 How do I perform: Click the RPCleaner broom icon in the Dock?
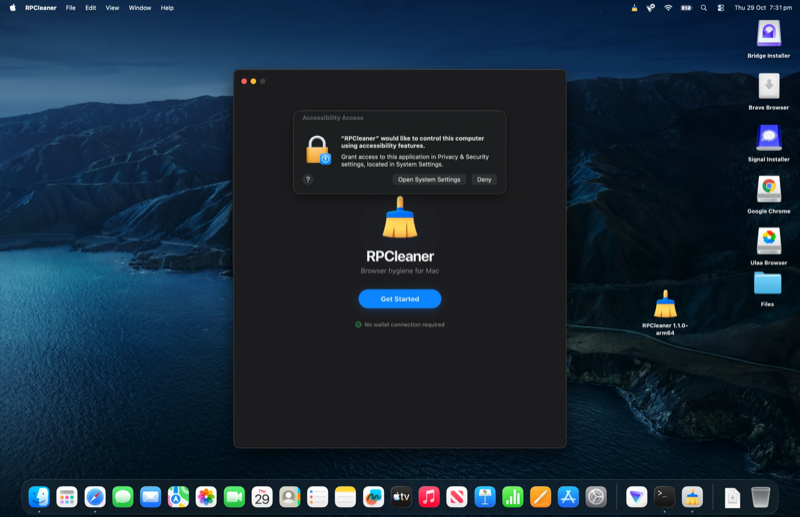tap(692, 497)
